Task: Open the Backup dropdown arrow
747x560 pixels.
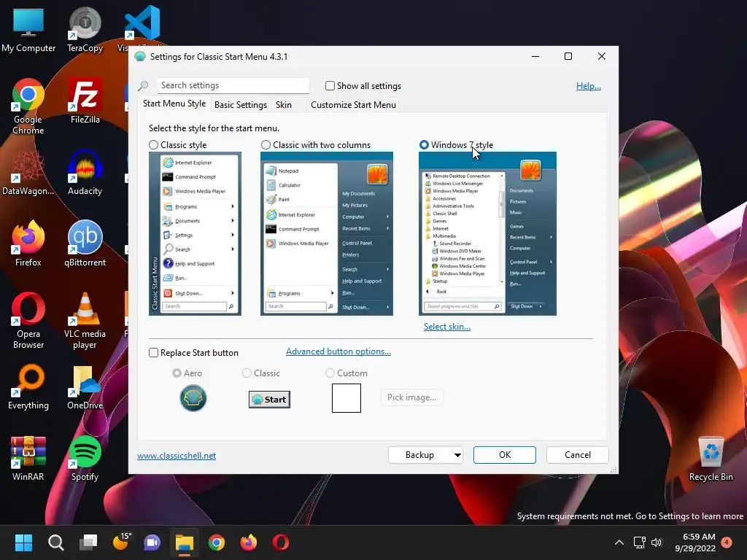Action: (457, 455)
